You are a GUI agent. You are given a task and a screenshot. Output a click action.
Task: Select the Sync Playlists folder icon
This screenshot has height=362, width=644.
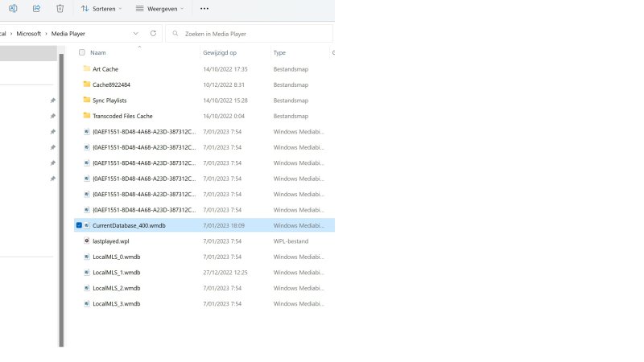coord(86,101)
